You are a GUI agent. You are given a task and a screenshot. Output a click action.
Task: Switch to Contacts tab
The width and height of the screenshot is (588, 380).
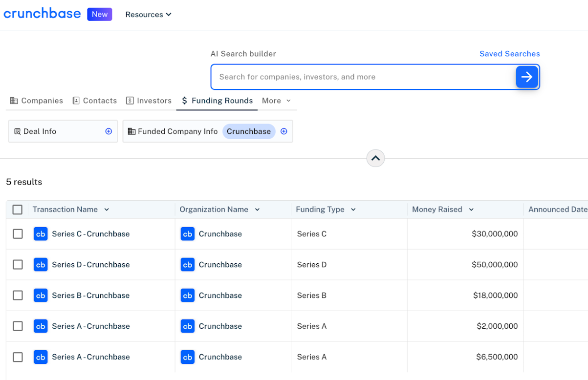pos(95,101)
